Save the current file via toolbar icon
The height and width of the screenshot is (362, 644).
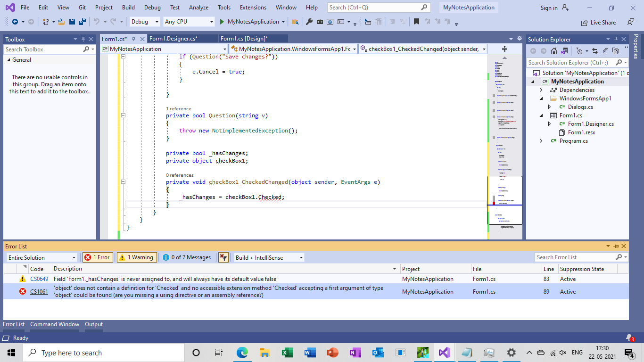click(72, 22)
